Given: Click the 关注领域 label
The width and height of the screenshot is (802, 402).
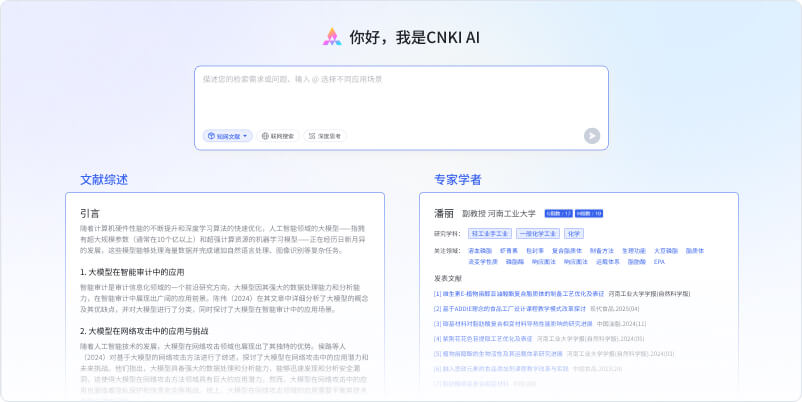Looking at the screenshot, I should pos(448,251).
